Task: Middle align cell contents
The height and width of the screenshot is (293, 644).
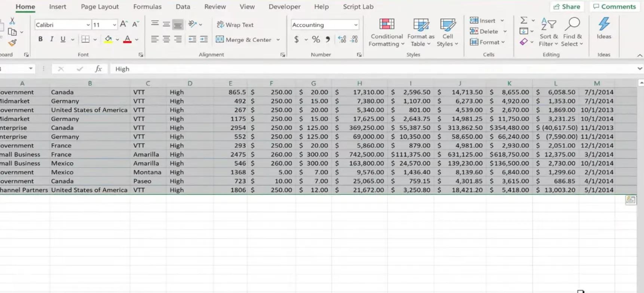Action: [166, 24]
